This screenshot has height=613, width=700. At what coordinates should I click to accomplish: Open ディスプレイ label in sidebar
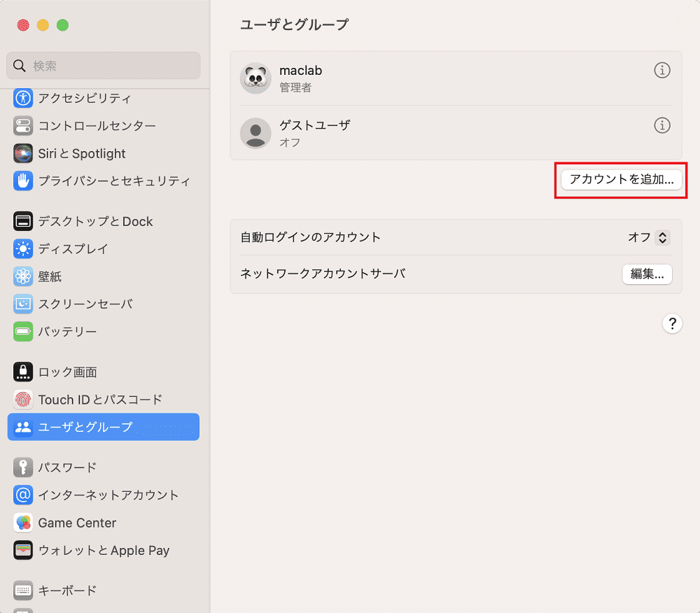coord(73,249)
